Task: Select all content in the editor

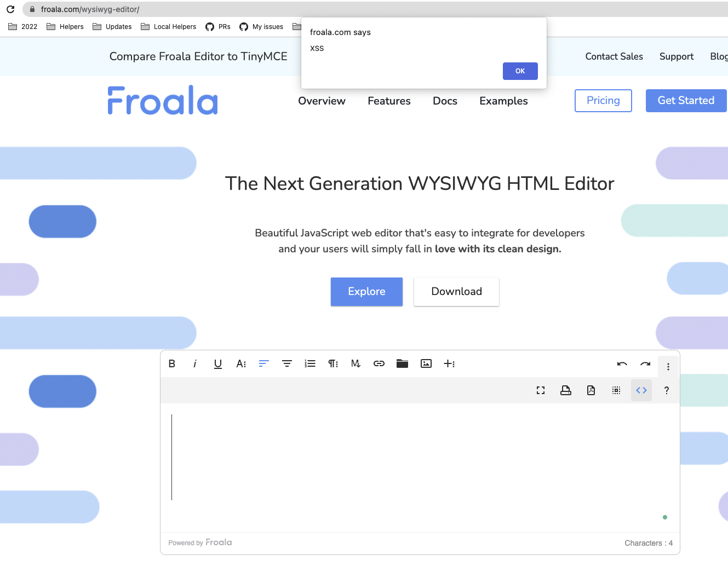Action: coord(616,390)
